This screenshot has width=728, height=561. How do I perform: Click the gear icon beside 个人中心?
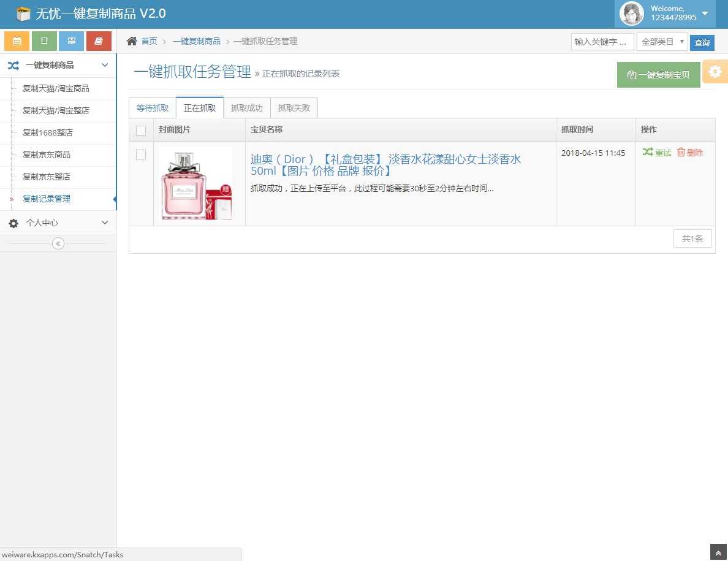13,223
